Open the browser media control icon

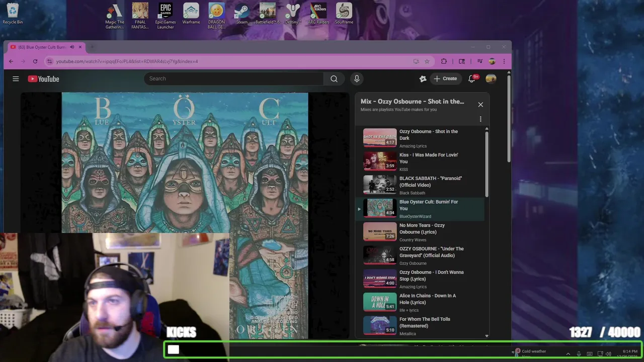480,61
